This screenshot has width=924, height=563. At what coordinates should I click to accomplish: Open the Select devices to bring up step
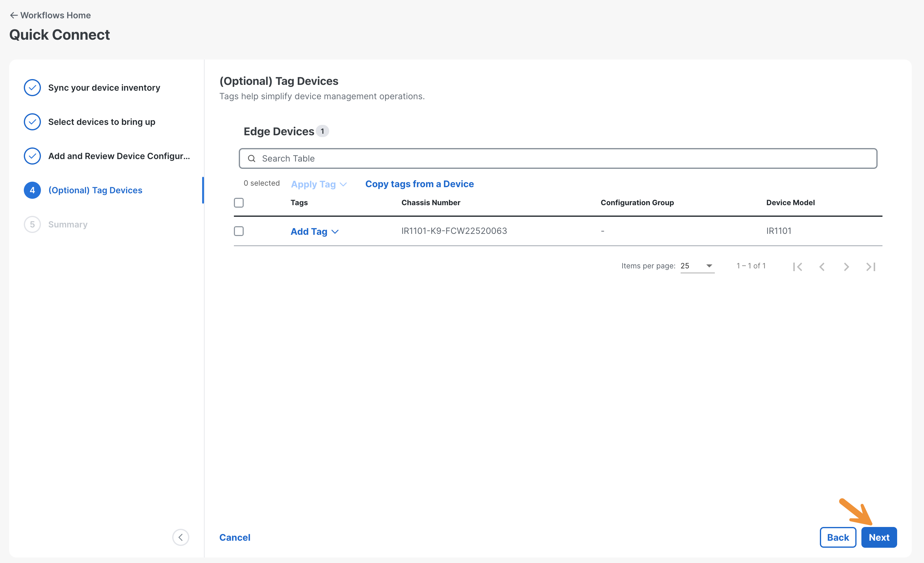point(102,122)
